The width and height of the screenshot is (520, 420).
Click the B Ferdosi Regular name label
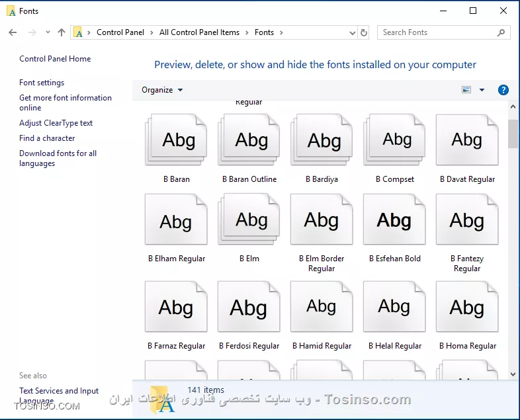pyautogui.click(x=249, y=346)
